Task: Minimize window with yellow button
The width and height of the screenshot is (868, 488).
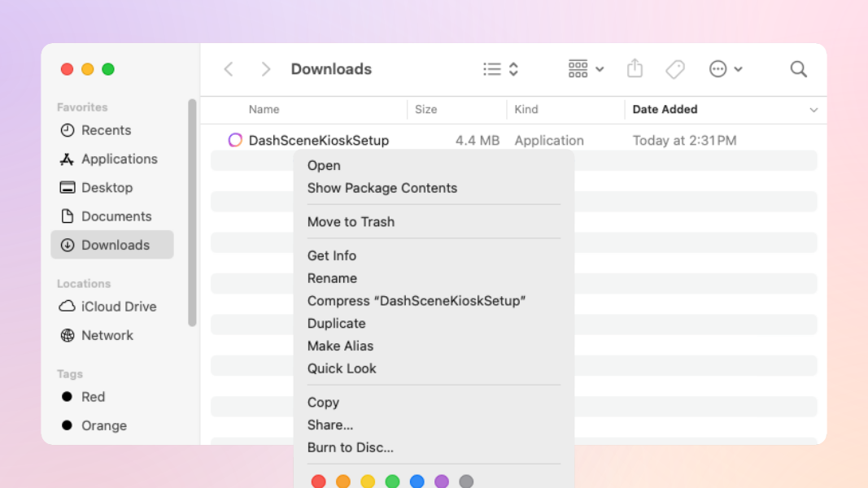Action: click(88, 69)
